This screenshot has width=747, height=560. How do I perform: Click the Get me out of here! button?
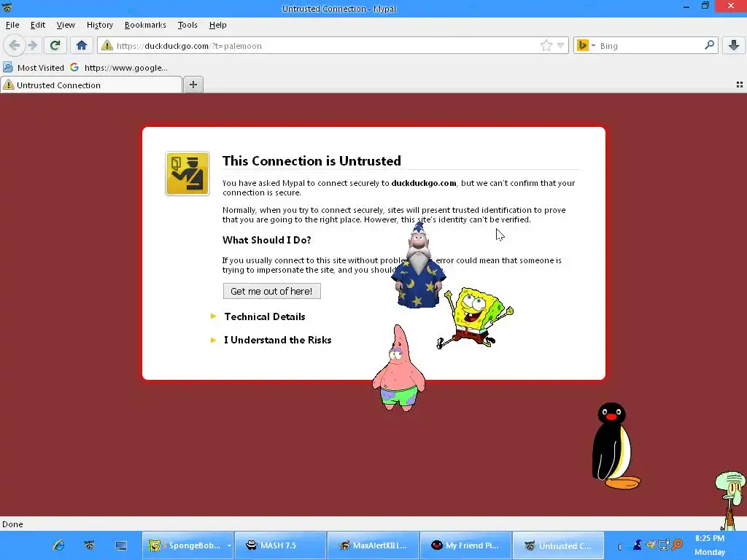tap(271, 291)
